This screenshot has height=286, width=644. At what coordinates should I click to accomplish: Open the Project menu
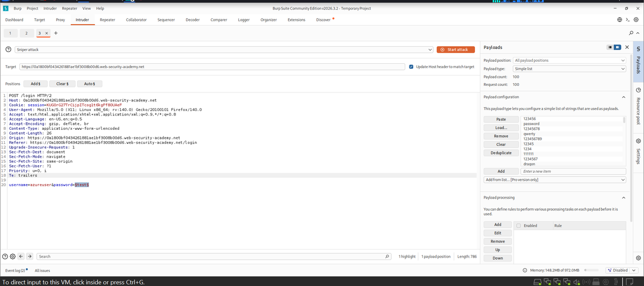click(x=32, y=9)
